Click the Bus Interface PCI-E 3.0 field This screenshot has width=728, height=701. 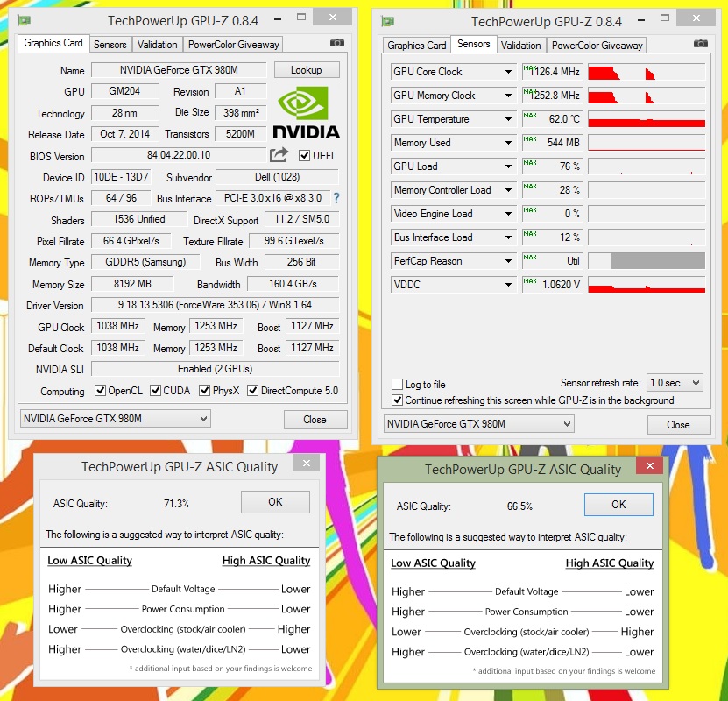(x=273, y=198)
